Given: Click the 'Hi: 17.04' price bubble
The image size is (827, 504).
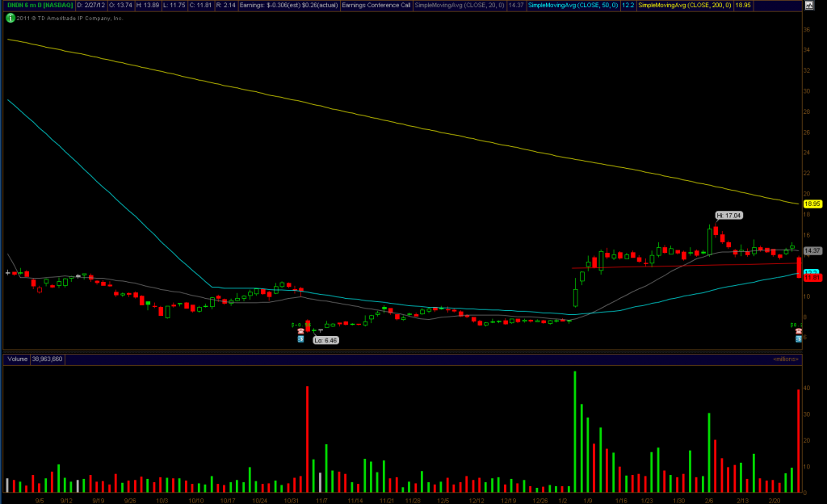Looking at the screenshot, I should [729, 215].
